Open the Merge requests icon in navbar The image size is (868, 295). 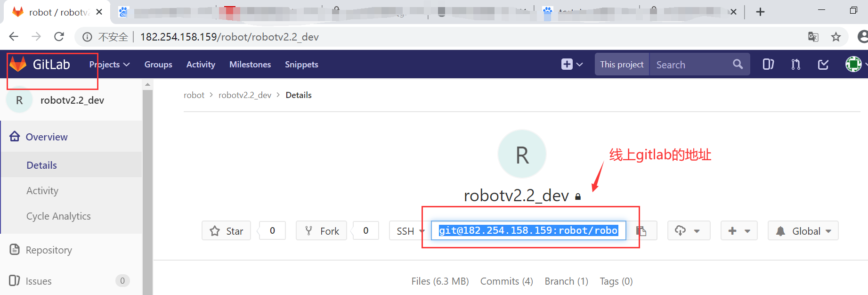coord(796,64)
